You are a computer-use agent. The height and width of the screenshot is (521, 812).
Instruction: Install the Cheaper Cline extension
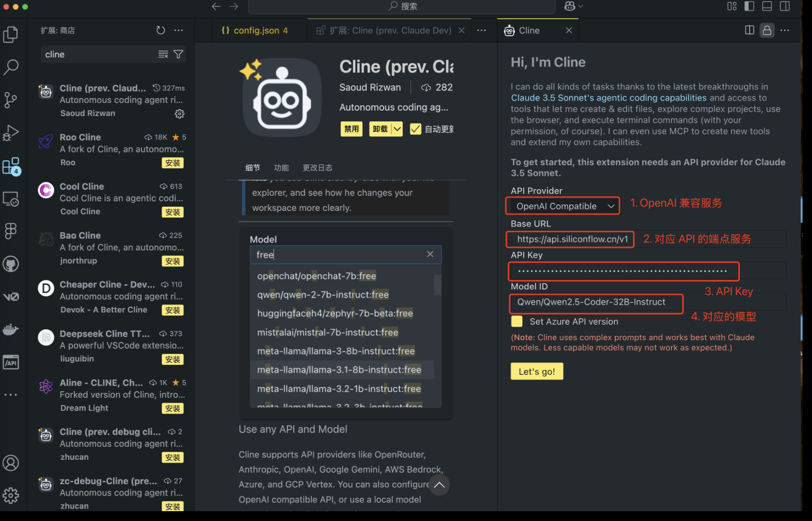pos(173,311)
